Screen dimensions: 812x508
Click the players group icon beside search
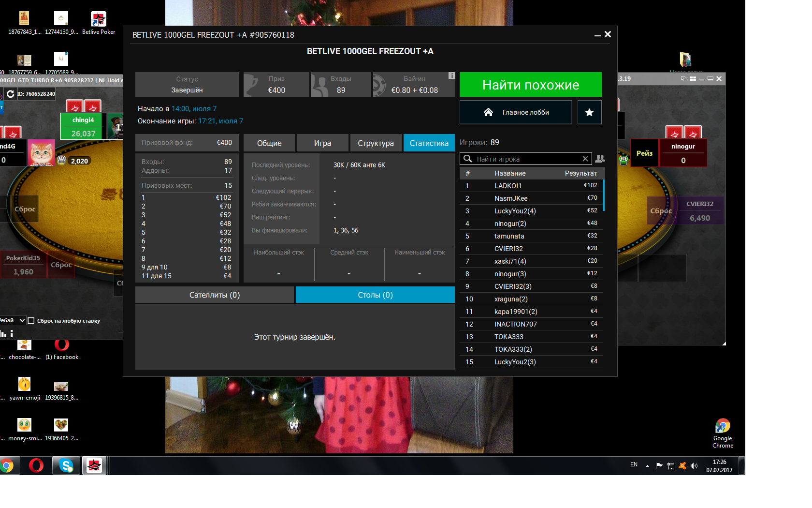(x=600, y=159)
